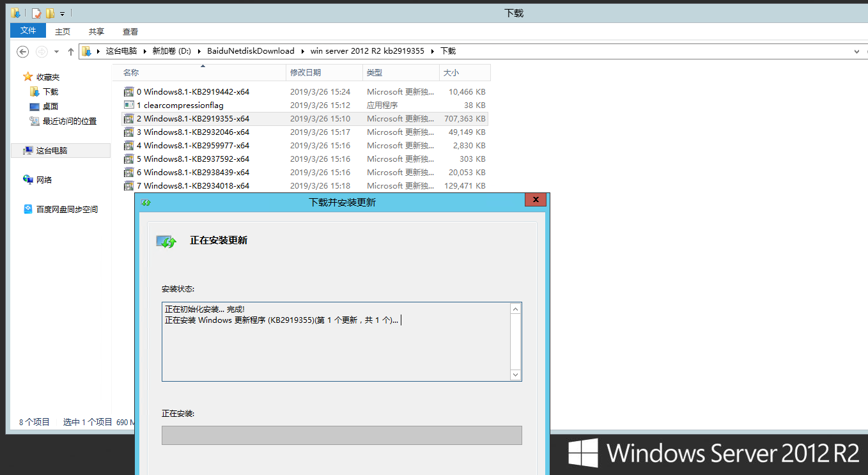Viewport: 868px width, 475px height.
Task: Open 最近访问的位置 in the sidebar
Action: (x=69, y=121)
